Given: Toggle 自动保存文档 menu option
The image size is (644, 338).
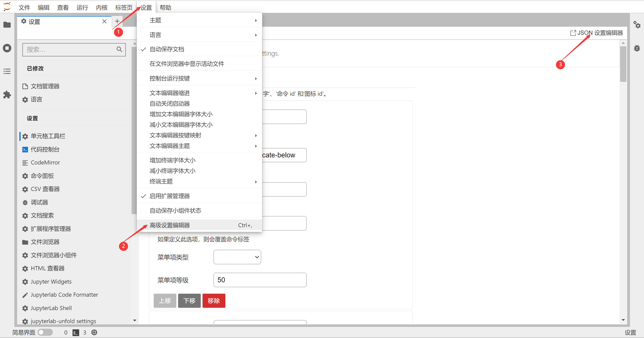Looking at the screenshot, I should (199, 49).
